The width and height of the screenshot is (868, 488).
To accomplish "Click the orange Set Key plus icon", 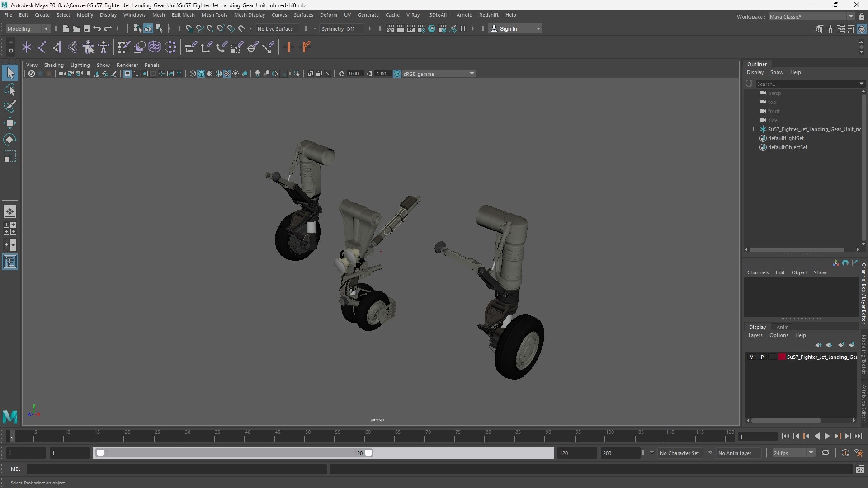I will click(x=288, y=47).
